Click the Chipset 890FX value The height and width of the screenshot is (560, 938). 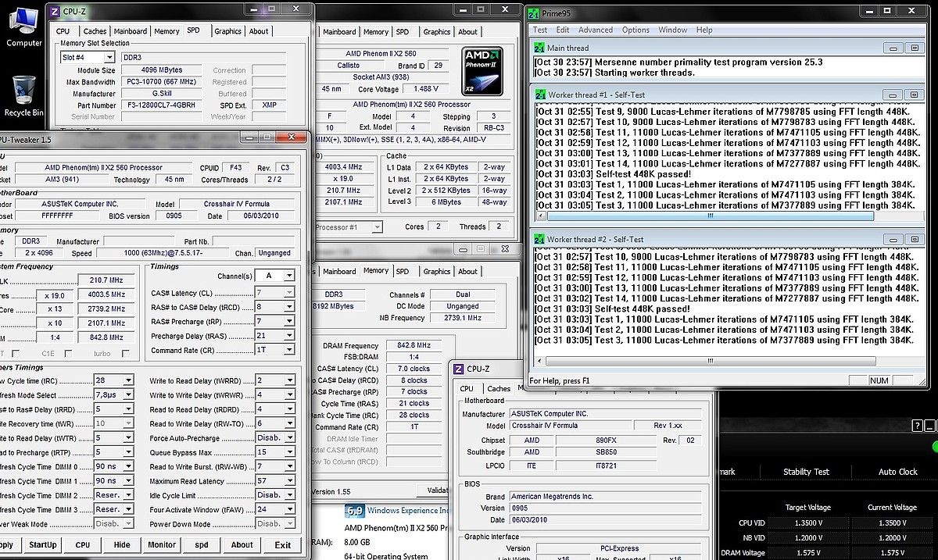point(606,441)
